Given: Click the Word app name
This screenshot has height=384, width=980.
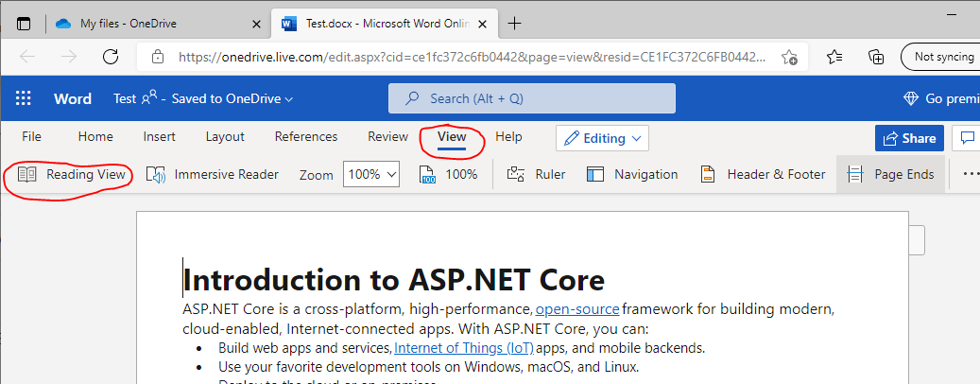Looking at the screenshot, I should coord(73,98).
